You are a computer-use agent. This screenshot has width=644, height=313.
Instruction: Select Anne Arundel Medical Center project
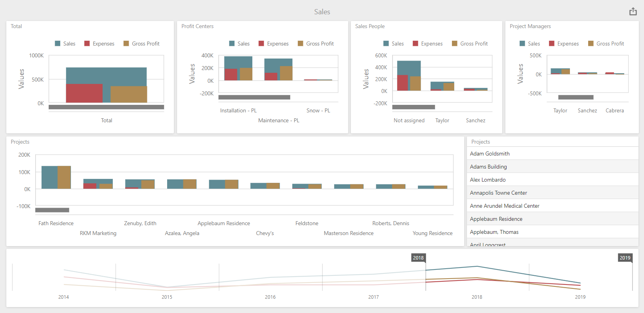click(553, 206)
